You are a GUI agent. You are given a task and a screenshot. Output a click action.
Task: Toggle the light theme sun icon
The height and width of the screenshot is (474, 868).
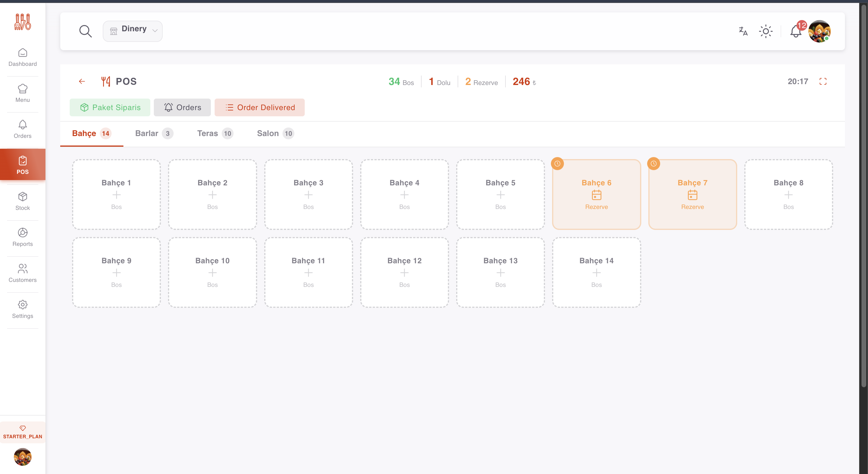(x=766, y=31)
